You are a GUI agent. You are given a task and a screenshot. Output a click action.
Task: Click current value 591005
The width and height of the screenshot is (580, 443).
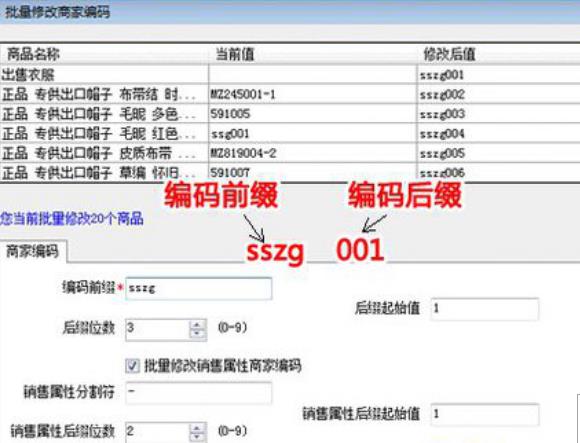point(230,114)
